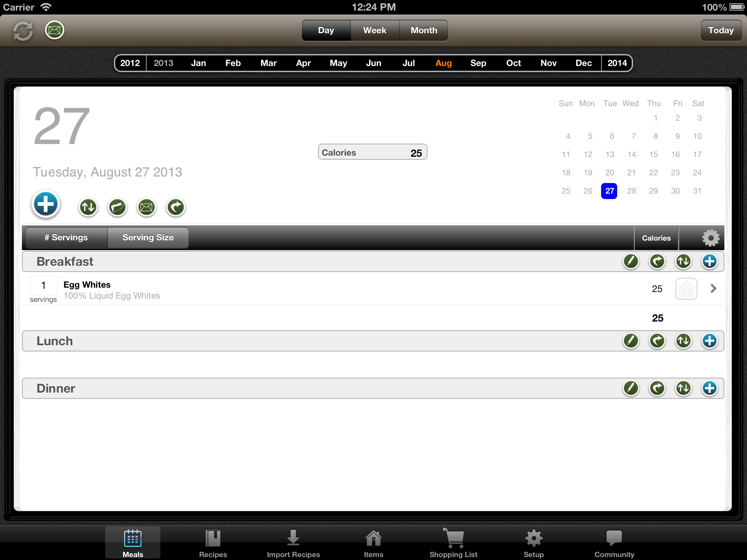Tap the Dinner add item plus icon
This screenshot has width=747, height=560.
(x=709, y=388)
